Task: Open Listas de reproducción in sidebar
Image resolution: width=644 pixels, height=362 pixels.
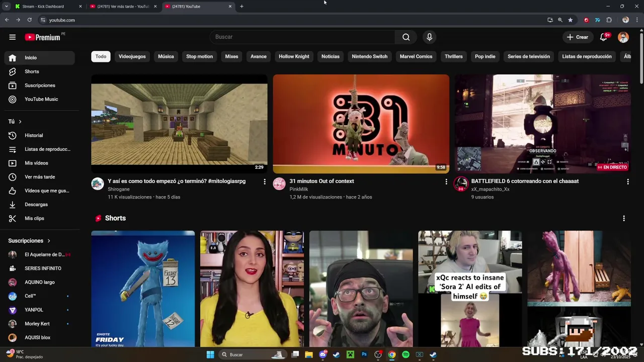Action: (x=39, y=149)
